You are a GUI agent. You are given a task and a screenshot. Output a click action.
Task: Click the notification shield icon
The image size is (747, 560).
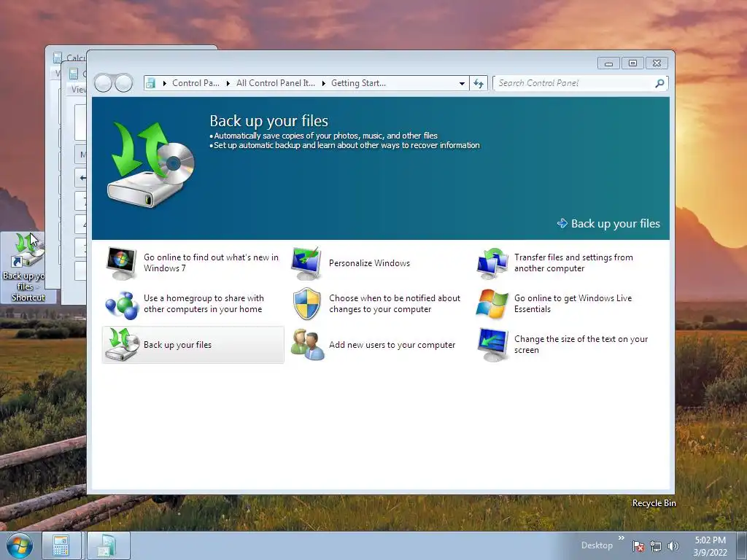point(307,304)
